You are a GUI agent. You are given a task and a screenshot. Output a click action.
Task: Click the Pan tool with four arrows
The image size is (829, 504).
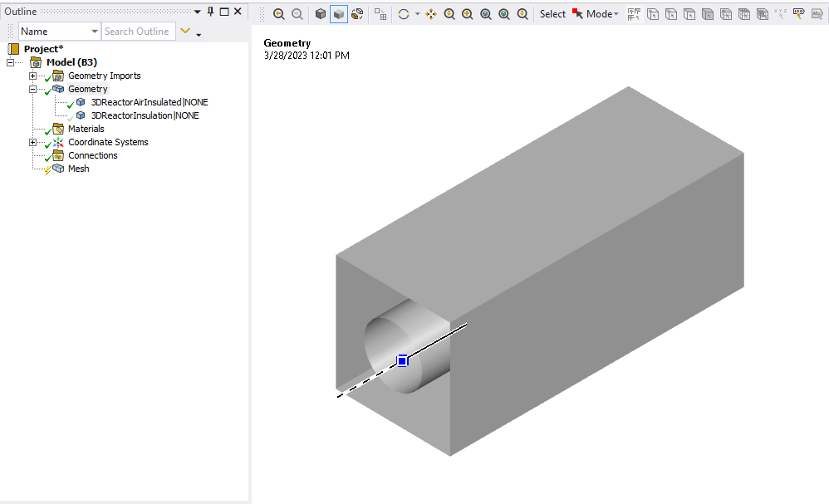point(431,14)
